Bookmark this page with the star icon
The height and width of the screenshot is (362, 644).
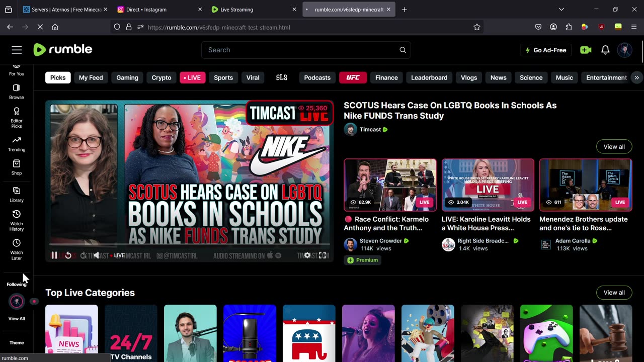(477, 27)
